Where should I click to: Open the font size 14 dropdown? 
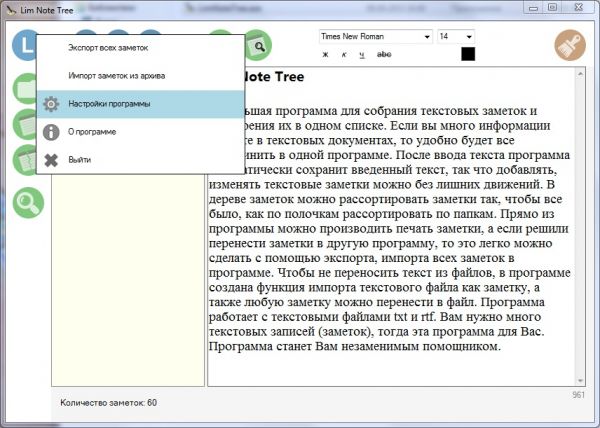468,37
